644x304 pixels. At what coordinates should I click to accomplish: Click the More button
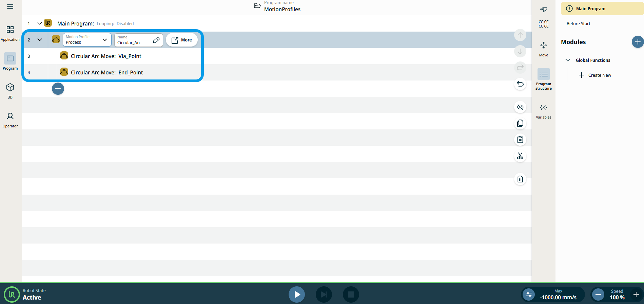[x=182, y=40]
